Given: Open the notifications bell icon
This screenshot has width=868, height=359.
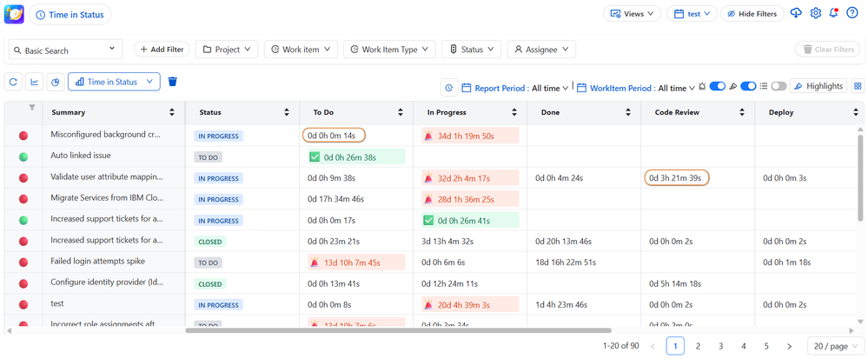Looking at the screenshot, I should tap(833, 13).
